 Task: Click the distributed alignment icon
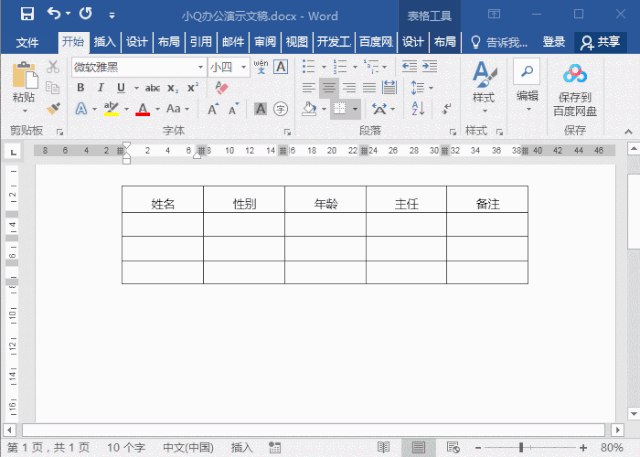click(389, 87)
